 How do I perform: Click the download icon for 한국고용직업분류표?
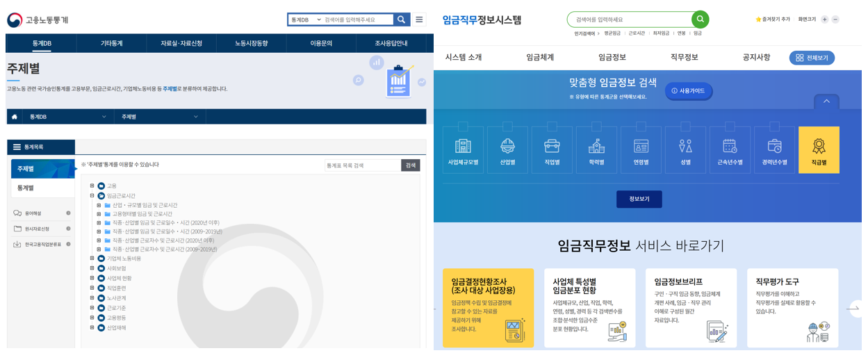17,244
